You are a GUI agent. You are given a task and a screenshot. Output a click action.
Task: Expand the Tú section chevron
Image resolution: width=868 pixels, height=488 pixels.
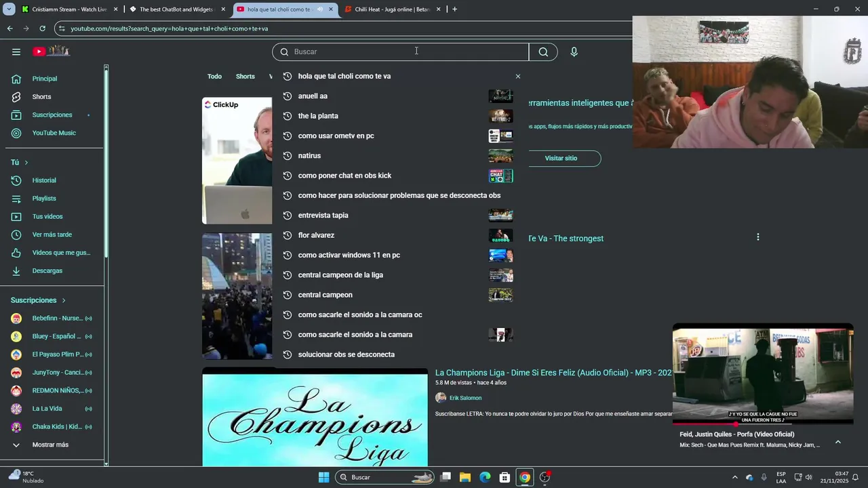point(26,163)
